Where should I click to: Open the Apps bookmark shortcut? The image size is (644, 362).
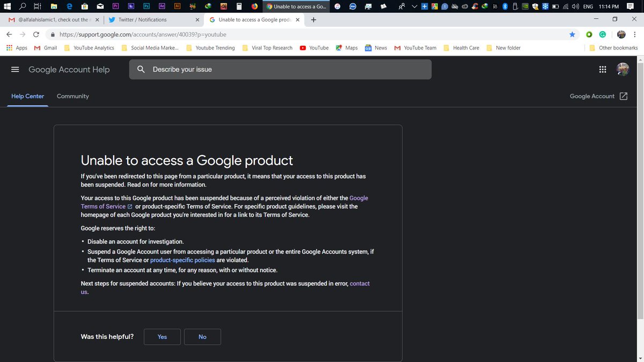[17, 48]
